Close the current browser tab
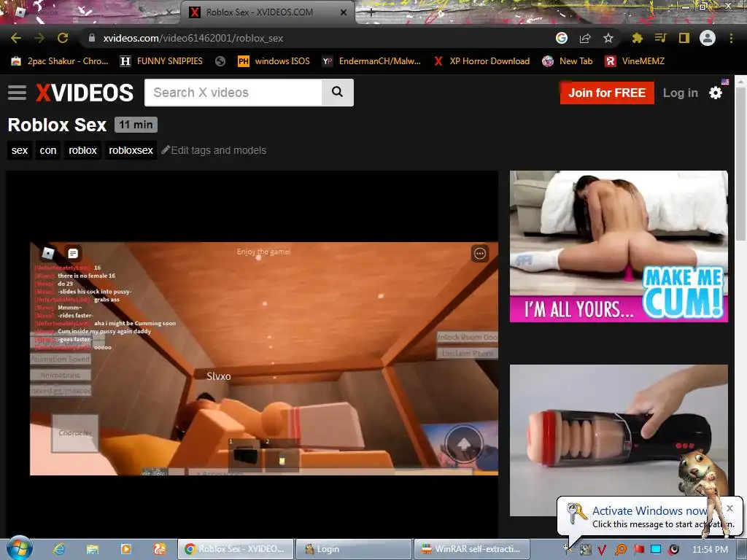 pos(343,12)
